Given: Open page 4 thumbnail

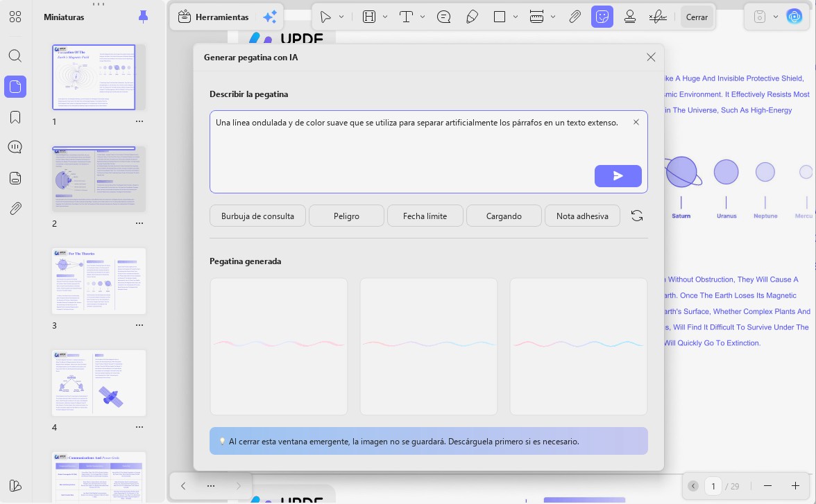Looking at the screenshot, I should [x=99, y=383].
